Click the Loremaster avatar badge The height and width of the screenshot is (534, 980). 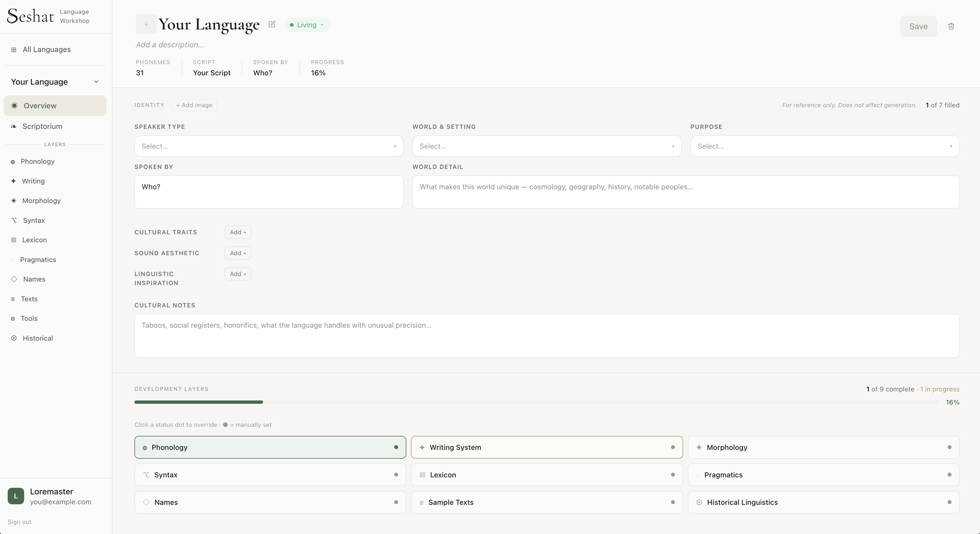[x=16, y=496]
